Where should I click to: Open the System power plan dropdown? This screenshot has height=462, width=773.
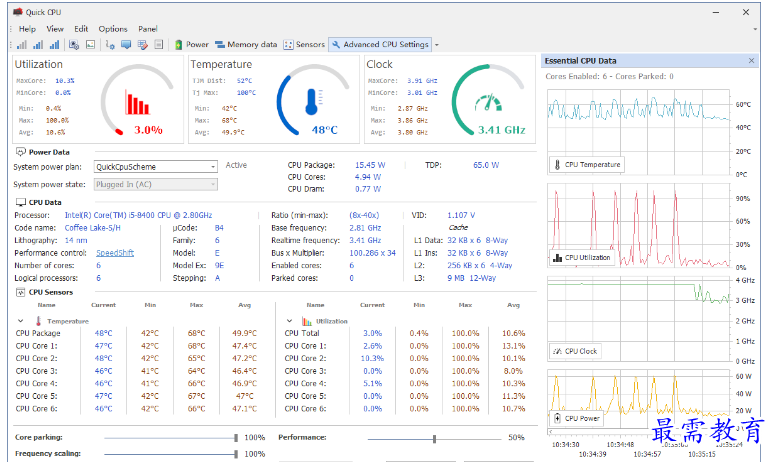click(156, 167)
